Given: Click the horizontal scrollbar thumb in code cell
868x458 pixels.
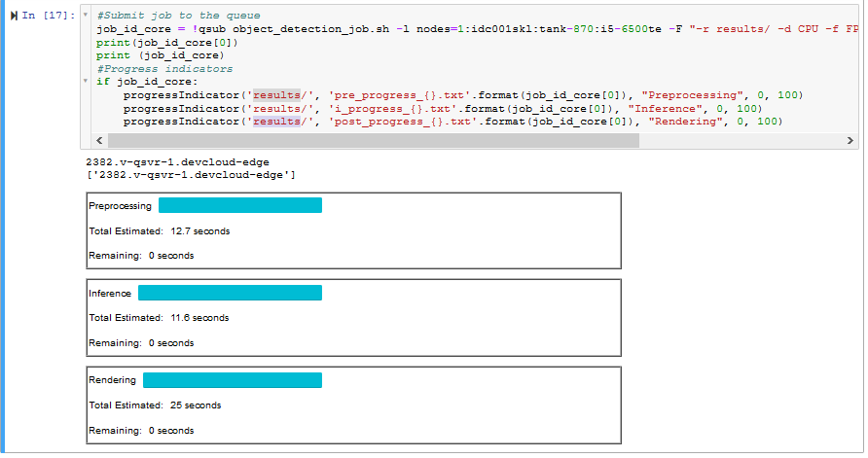Looking at the screenshot, I should tap(374, 140).
